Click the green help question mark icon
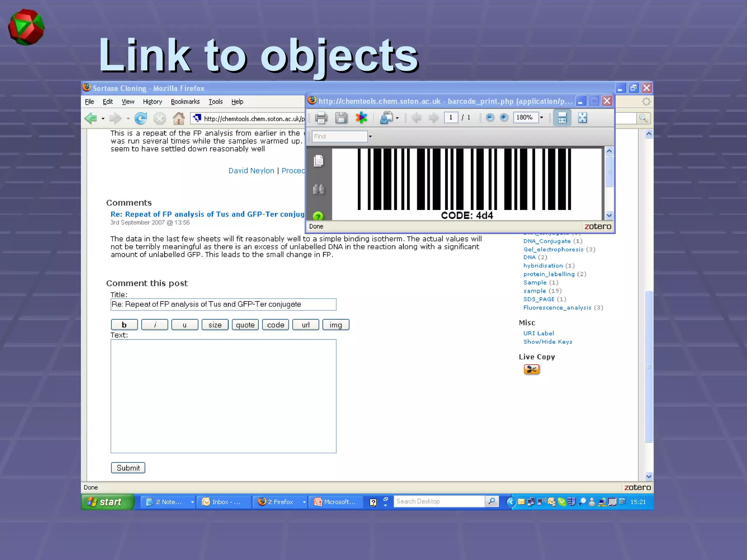The width and height of the screenshot is (747, 560). pos(318,216)
